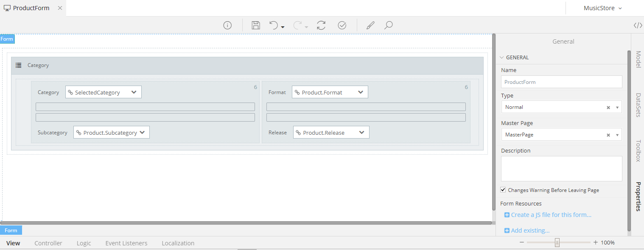The height and width of the screenshot is (250, 644).
Task: Open the Event Listeners tab
Action: (126, 243)
